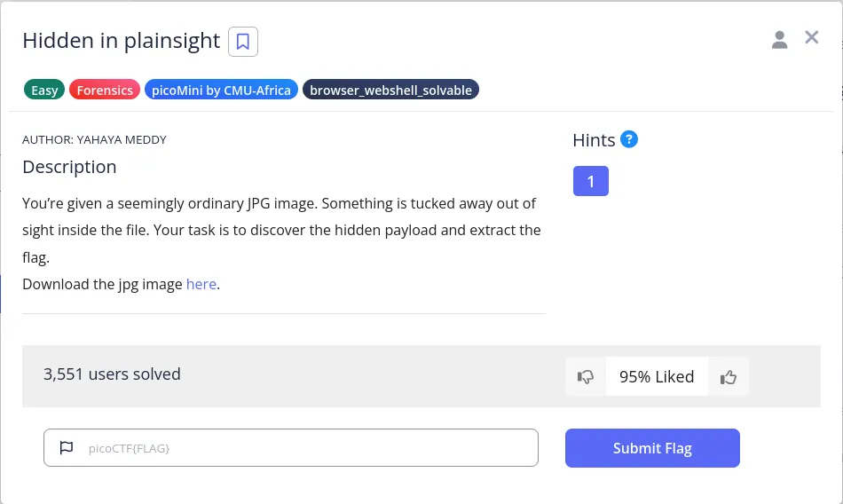
Task: Bookmark the Hidden in plainsight challenge
Action: [243, 42]
